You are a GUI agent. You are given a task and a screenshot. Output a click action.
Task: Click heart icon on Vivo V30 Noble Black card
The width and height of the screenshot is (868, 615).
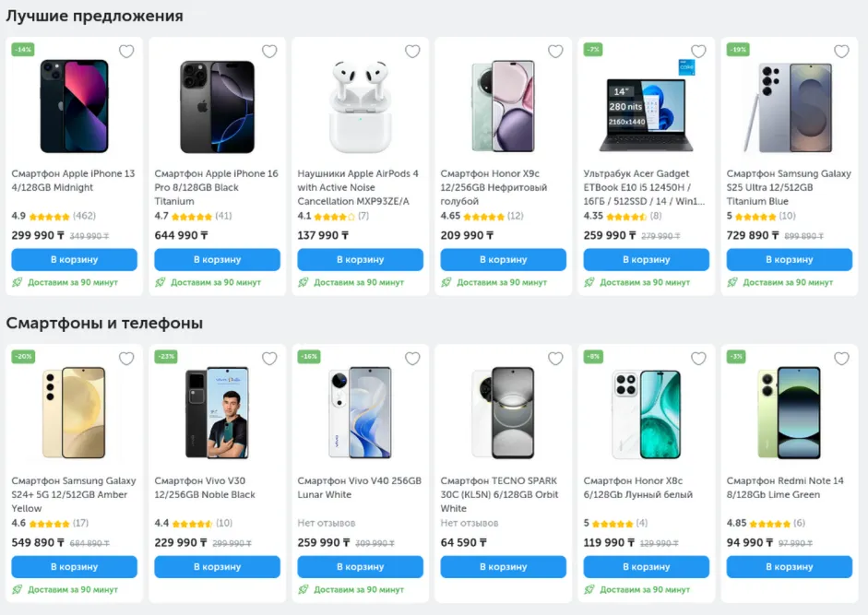269,359
